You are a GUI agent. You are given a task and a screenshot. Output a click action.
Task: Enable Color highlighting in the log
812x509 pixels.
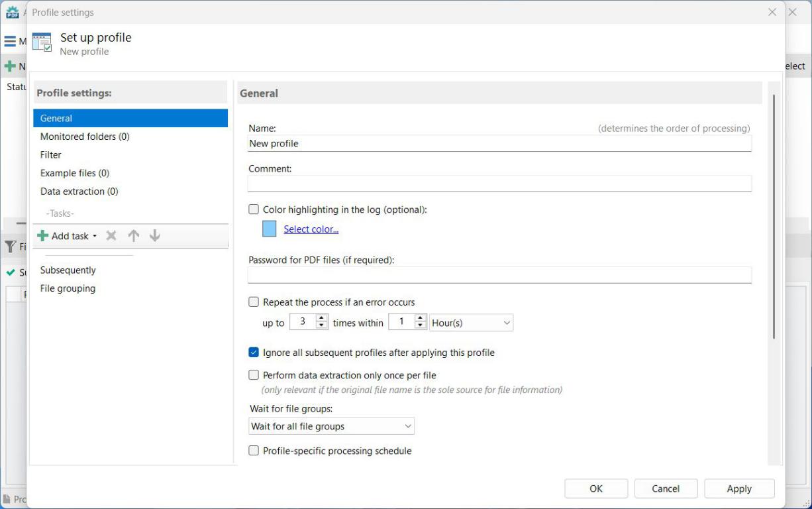254,209
